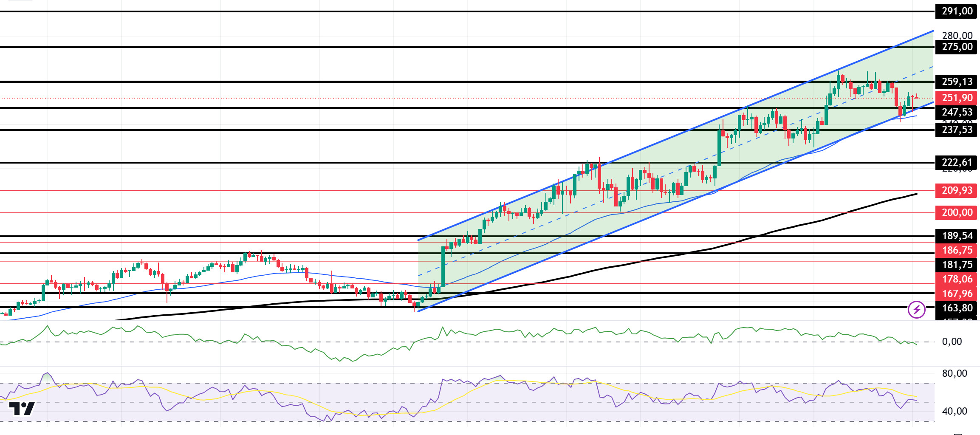Click the red 251,90 current price label

956,98
